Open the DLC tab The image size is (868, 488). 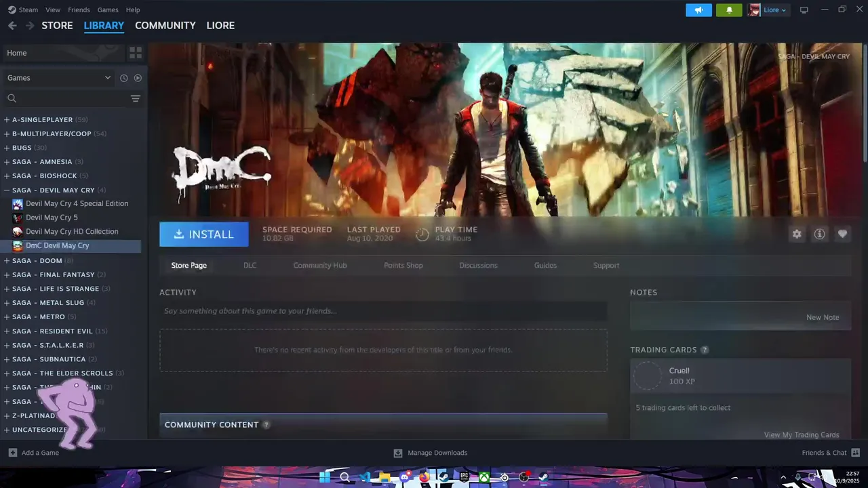point(250,266)
